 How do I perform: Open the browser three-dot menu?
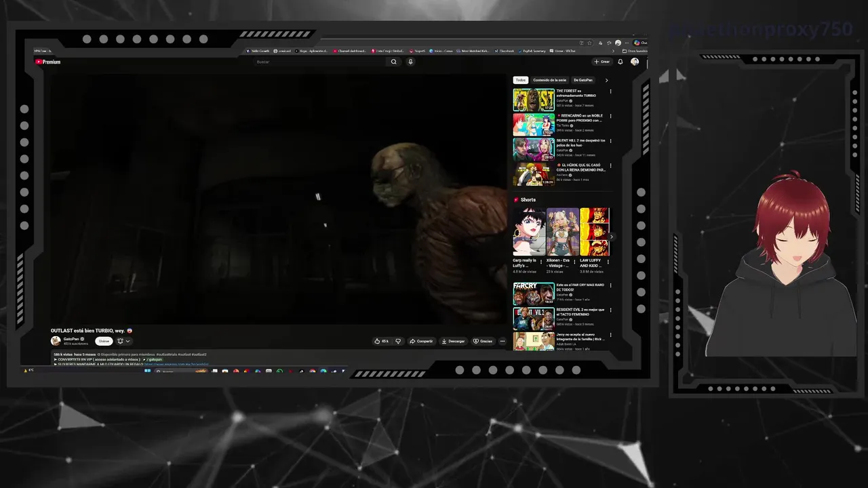coord(627,43)
